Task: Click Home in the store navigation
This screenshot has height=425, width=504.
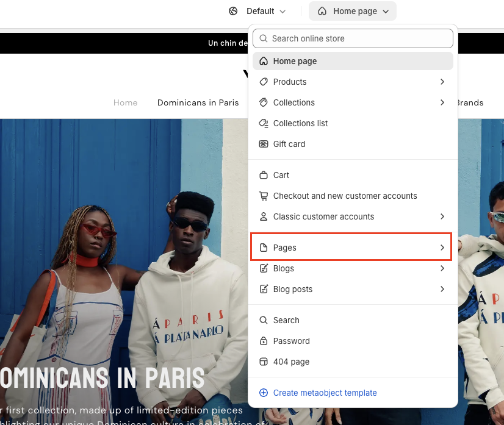Action: pos(125,102)
